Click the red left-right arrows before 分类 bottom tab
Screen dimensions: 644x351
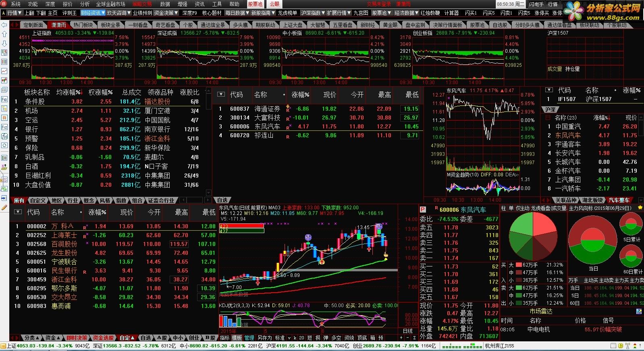click(x=15, y=338)
